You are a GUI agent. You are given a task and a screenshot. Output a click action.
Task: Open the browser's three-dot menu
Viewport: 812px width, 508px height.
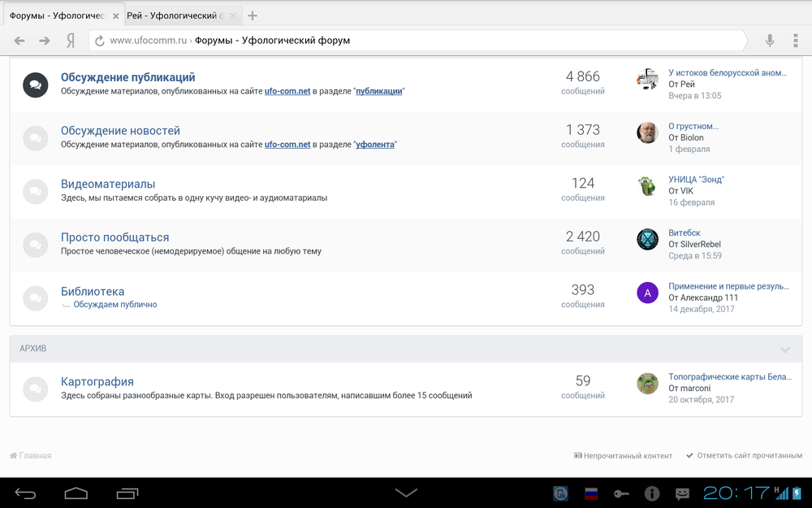(x=797, y=41)
